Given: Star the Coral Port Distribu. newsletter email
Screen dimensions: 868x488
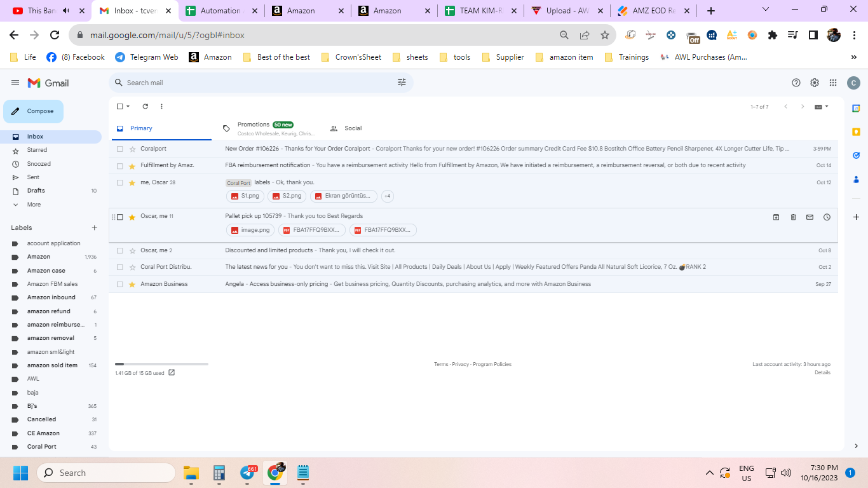Looking at the screenshot, I should pyautogui.click(x=132, y=267).
